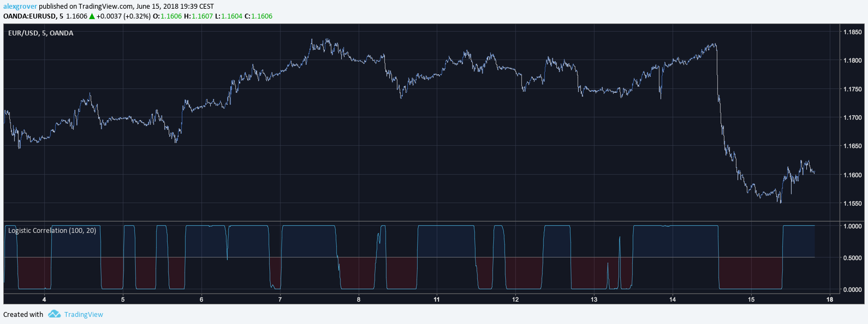Click the EUR/USD, 5, OANDA chart title
This screenshot has width=868, height=324.
(40, 33)
